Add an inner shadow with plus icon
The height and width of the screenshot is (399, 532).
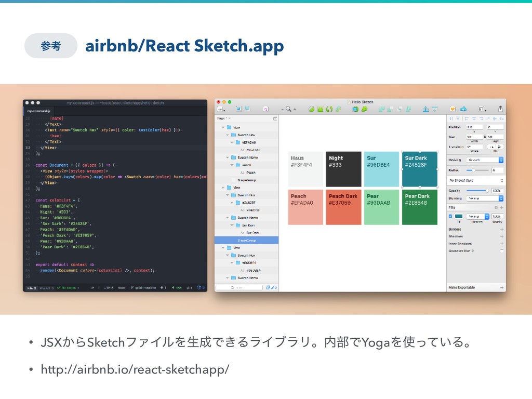click(502, 244)
